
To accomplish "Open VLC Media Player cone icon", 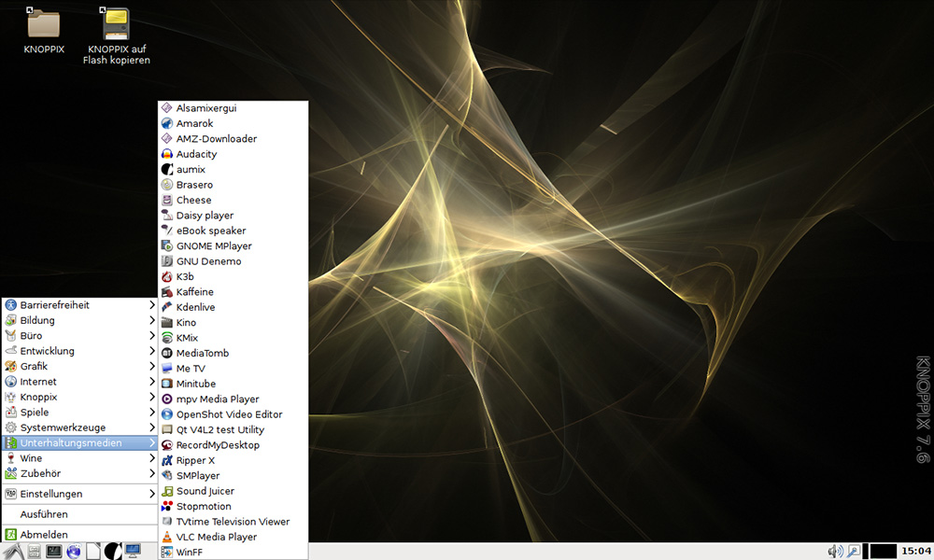I will [167, 537].
